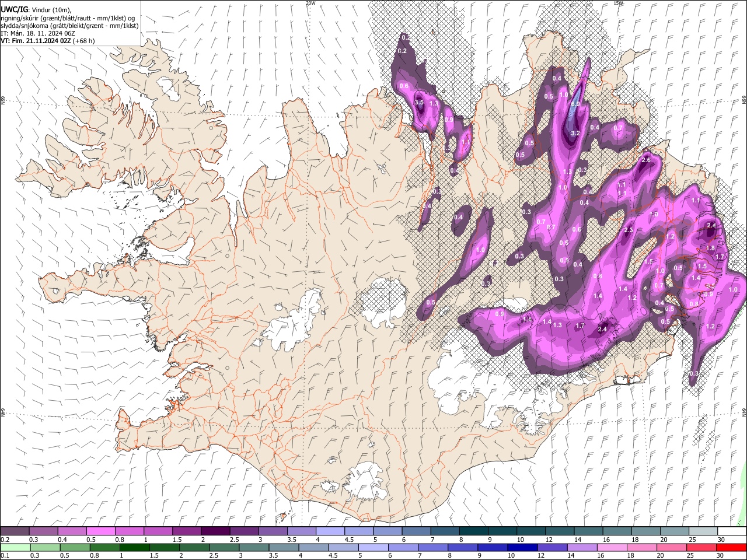
Task: Select the 'IT: Mán. 18. 11. 2024 06Z' line
Action: (38, 33)
